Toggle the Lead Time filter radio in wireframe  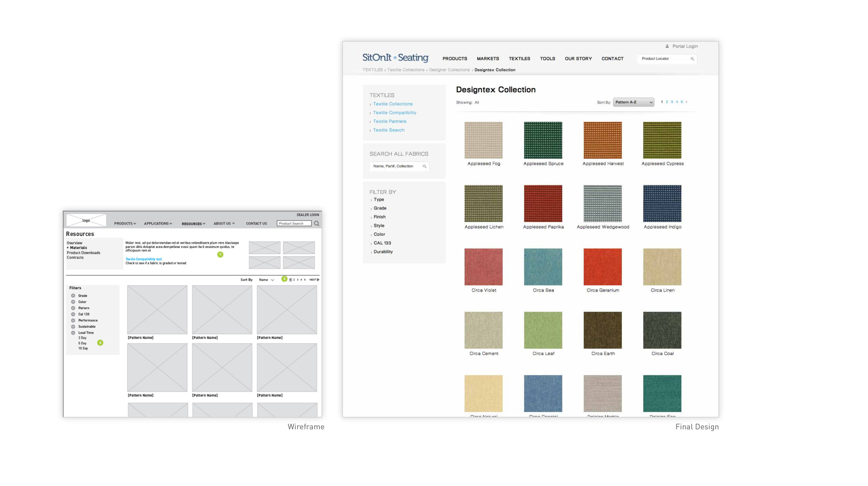[x=73, y=333]
